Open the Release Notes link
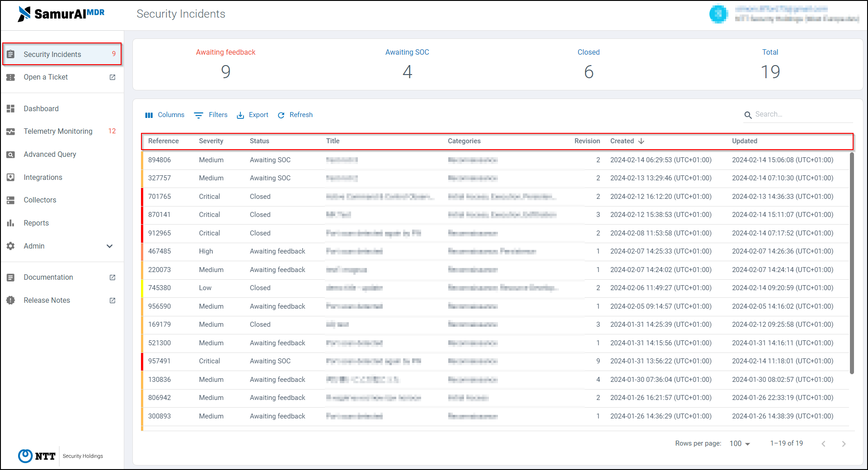 pyautogui.click(x=62, y=301)
